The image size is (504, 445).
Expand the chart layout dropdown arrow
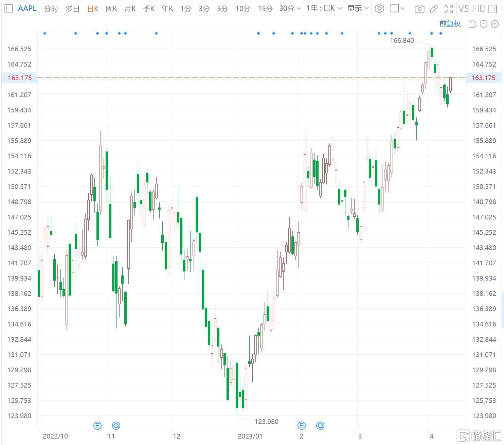(403, 9)
